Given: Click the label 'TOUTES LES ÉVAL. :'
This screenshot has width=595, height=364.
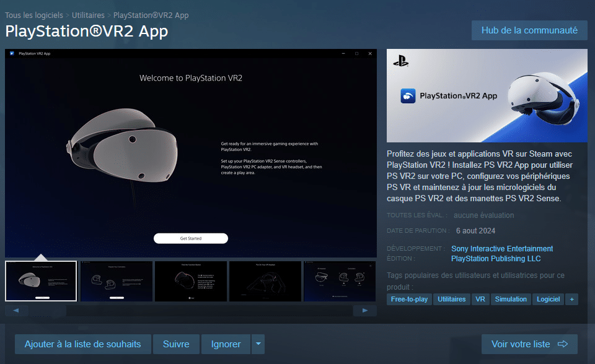Looking at the screenshot, I should tap(417, 215).
